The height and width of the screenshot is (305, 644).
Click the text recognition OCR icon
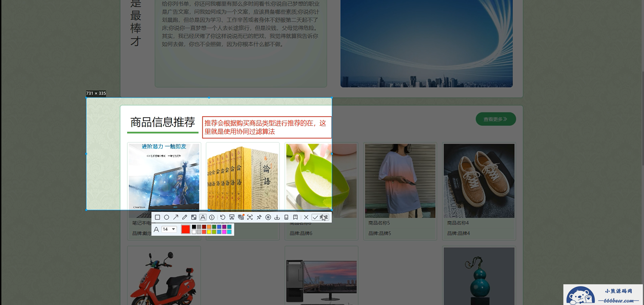click(x=250, y=217)
